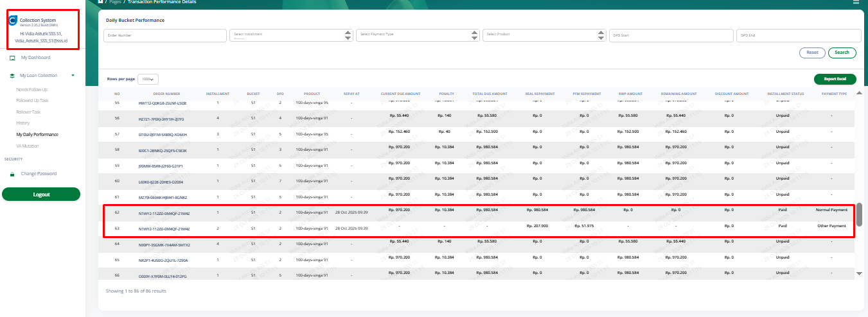This screenshot has height=317, width=868.
Task: Click Rp. 51.975 PFM repayment value
Action: point(583,226)
